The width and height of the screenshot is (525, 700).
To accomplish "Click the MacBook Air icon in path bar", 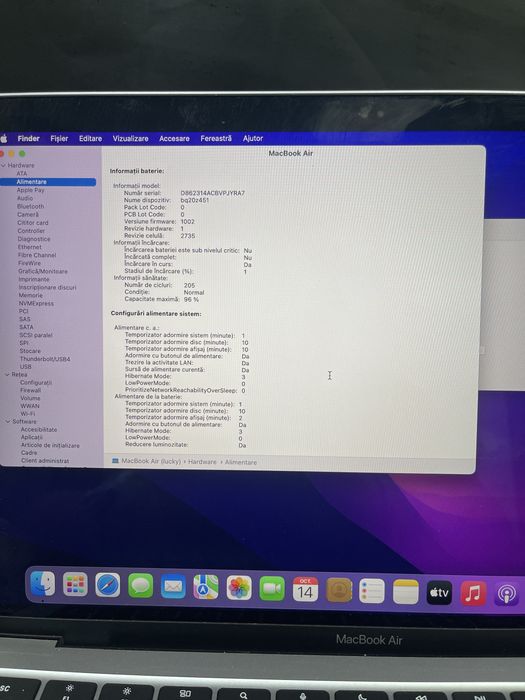I will (115, 460).
